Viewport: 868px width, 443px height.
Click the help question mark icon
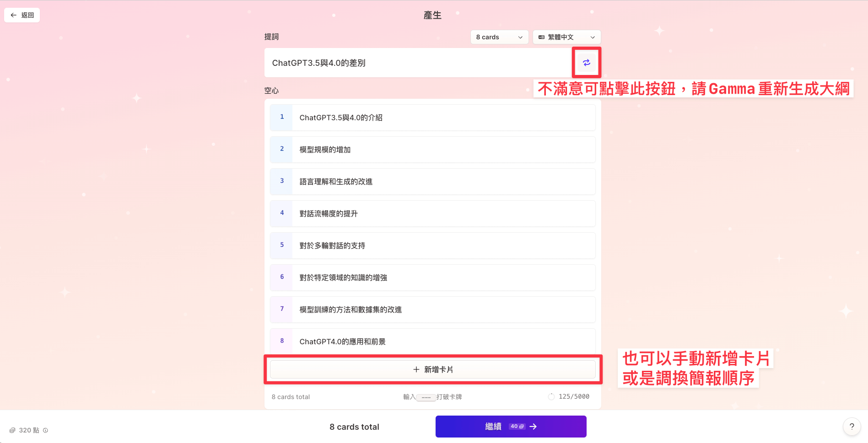click(852, 427)
